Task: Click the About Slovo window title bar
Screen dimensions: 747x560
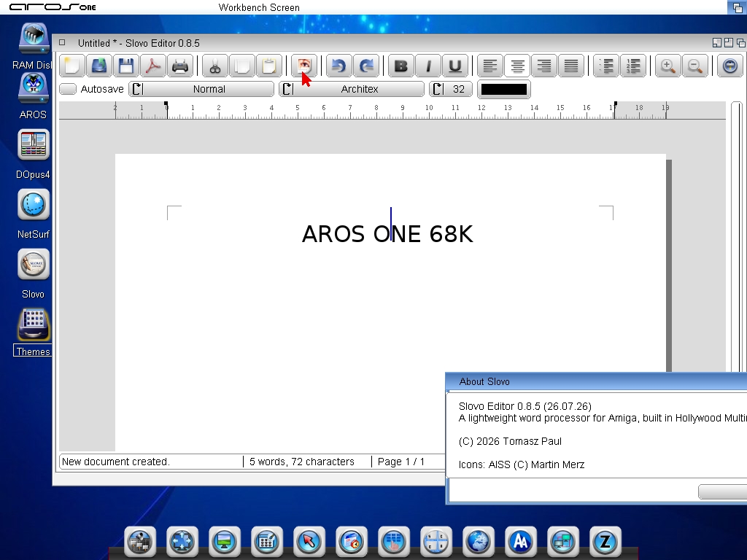Action: pyautogui.click(x=597, y=381)
